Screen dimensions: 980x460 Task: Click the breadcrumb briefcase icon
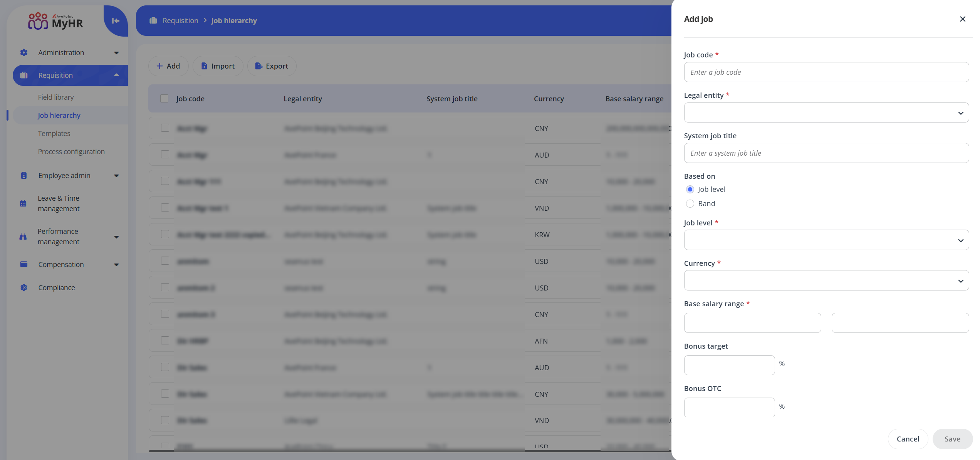click(x=153, y=20)
